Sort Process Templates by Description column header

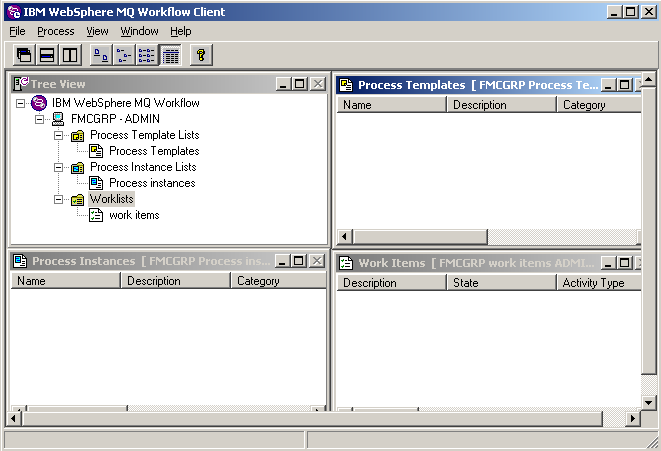click(x=501, y=105)
